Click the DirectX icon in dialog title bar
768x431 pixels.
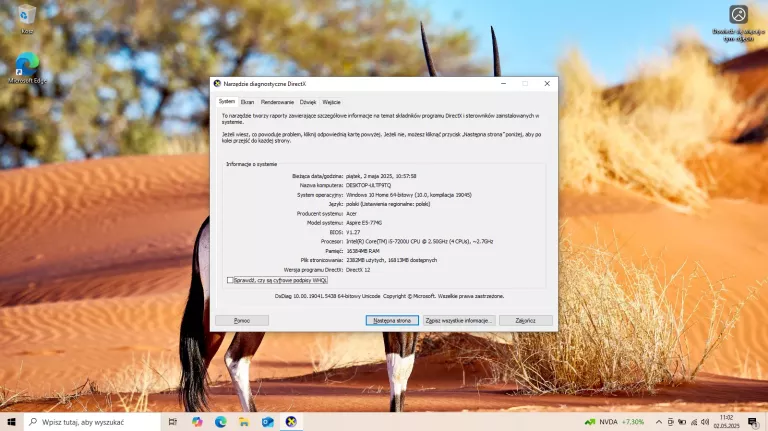click(217, 84)
